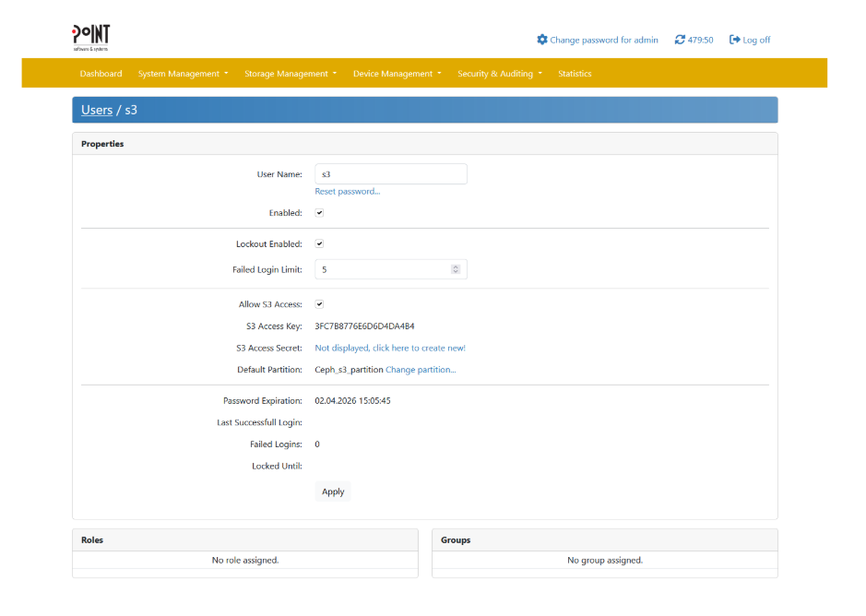
Task: Click the refresh session timer icon
Action: pos(680,40)
